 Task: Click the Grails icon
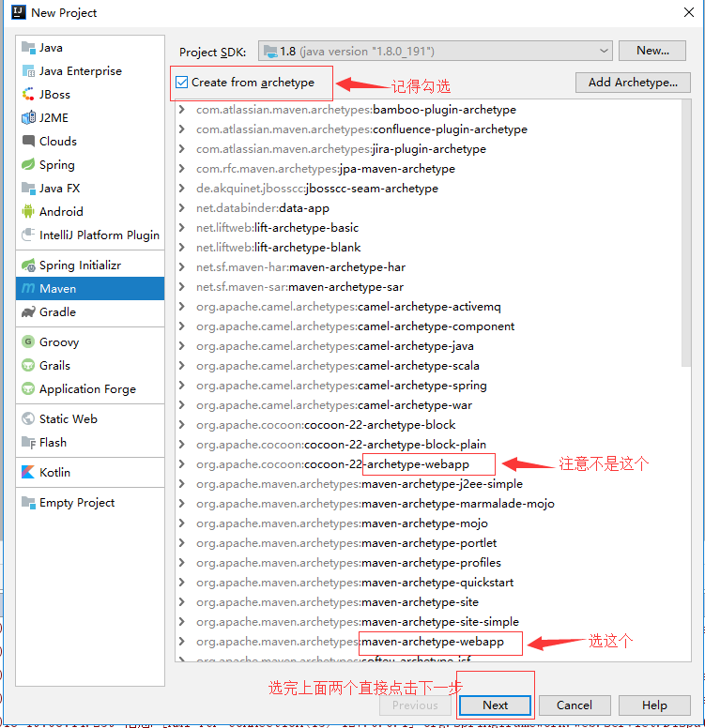point(28,365)
